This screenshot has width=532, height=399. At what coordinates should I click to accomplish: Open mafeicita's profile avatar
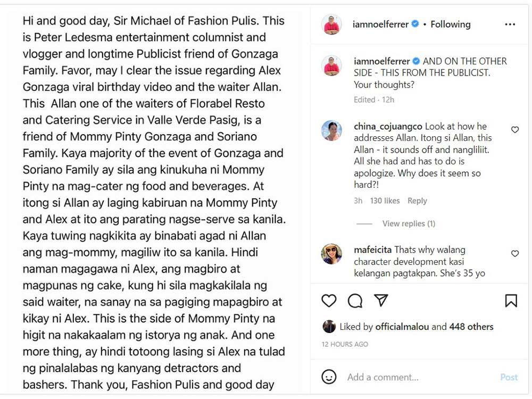[x=331, y=254]
